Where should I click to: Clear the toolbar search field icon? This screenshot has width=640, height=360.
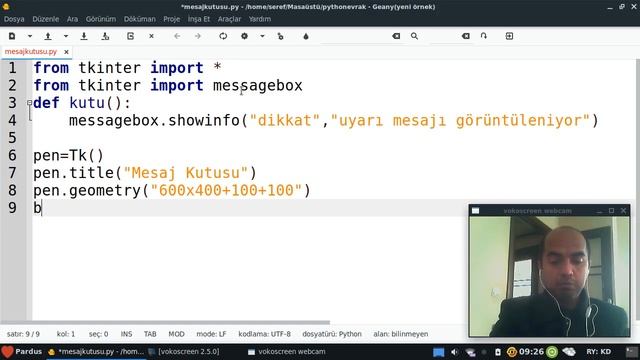tap(396, 36)
